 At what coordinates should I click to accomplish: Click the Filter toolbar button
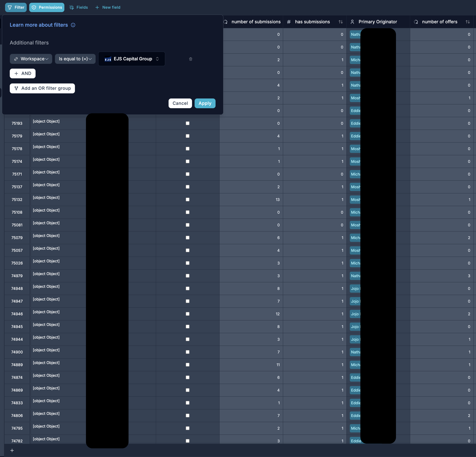[16, 7]
